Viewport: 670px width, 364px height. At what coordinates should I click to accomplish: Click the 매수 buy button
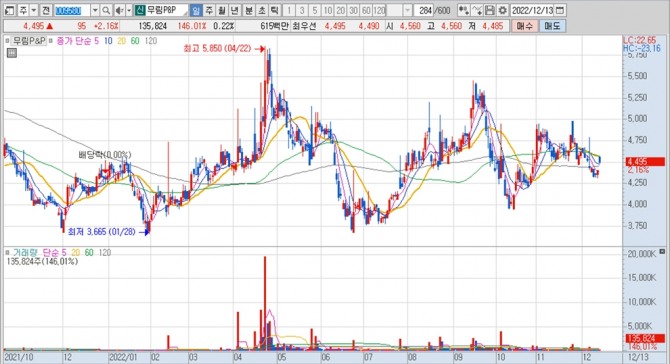[x=524, y=26]
